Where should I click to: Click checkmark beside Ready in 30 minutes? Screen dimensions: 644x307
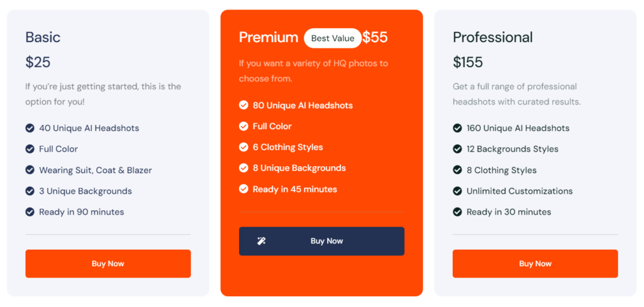coord(457,212)
